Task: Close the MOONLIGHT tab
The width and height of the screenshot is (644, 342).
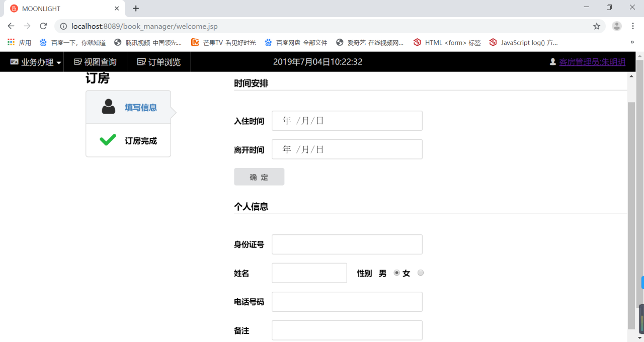Action: (x=117, y=9)
